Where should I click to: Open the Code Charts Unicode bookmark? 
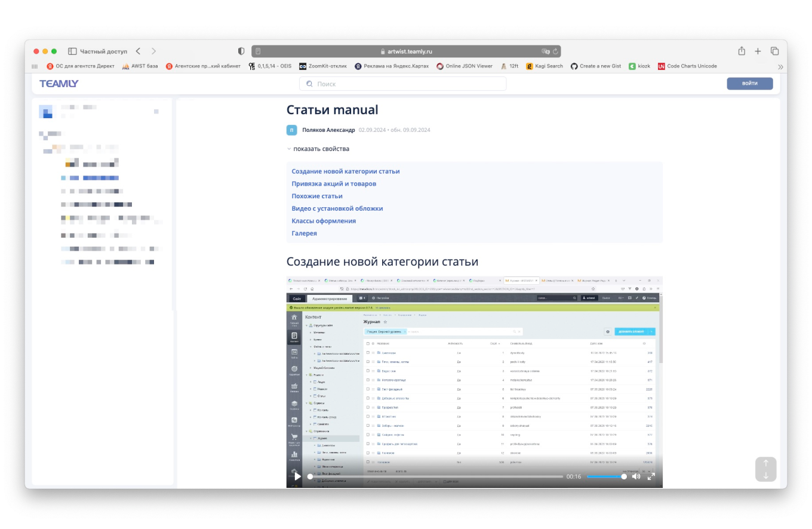click(687, 66)
